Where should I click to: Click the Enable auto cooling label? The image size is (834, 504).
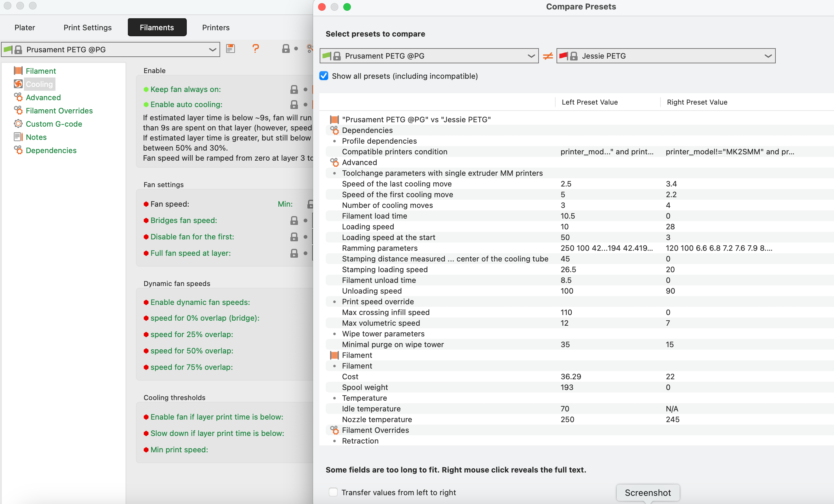click(186, 105)
